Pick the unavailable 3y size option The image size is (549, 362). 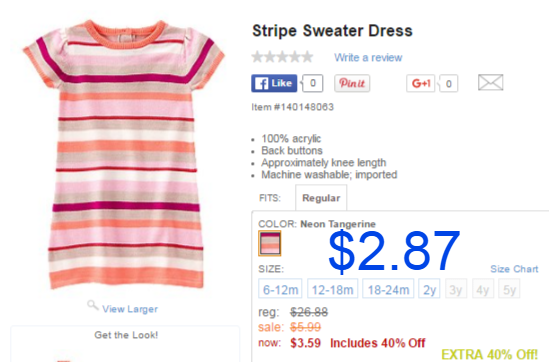pos(456,289)
